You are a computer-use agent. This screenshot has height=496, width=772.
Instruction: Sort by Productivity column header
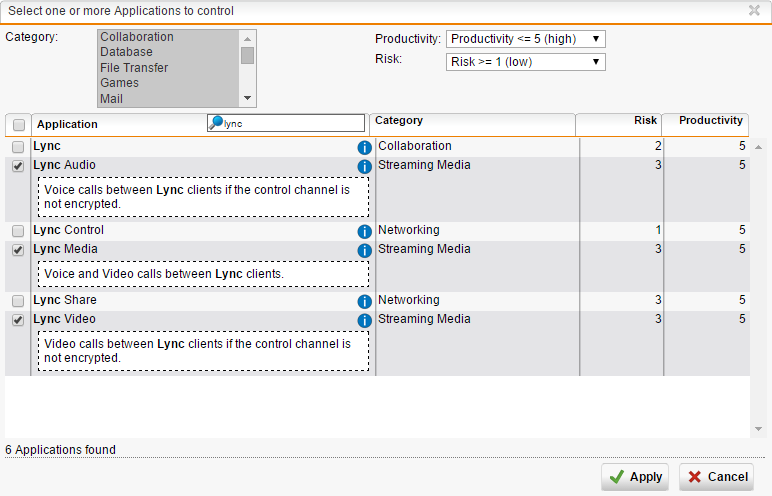click(x=710, y=120)
